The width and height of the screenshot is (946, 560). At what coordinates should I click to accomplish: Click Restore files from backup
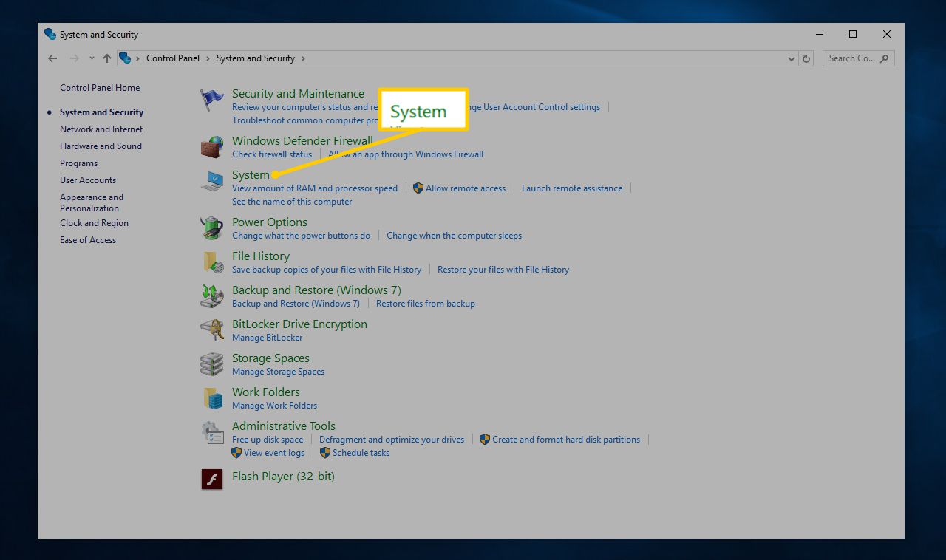tap(426, 304)
